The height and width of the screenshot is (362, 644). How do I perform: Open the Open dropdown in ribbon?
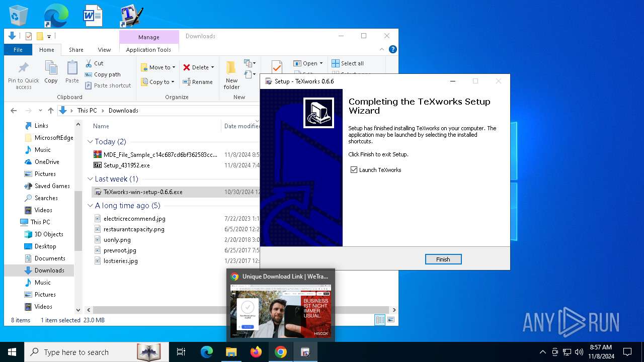click(308, 63)
